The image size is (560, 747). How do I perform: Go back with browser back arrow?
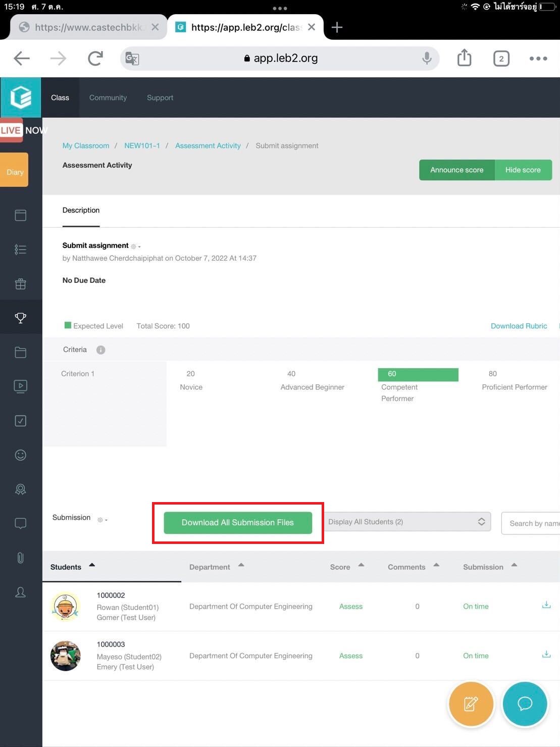click(22, 59)
